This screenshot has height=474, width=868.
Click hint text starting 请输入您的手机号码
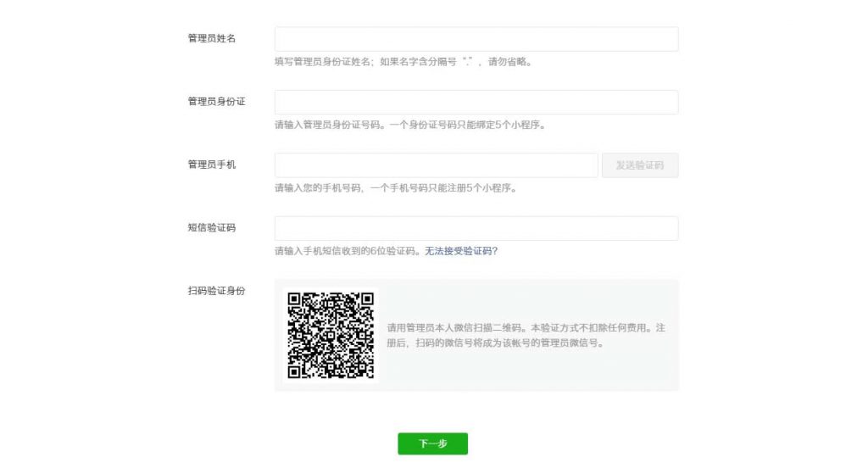tap(397, 187)
